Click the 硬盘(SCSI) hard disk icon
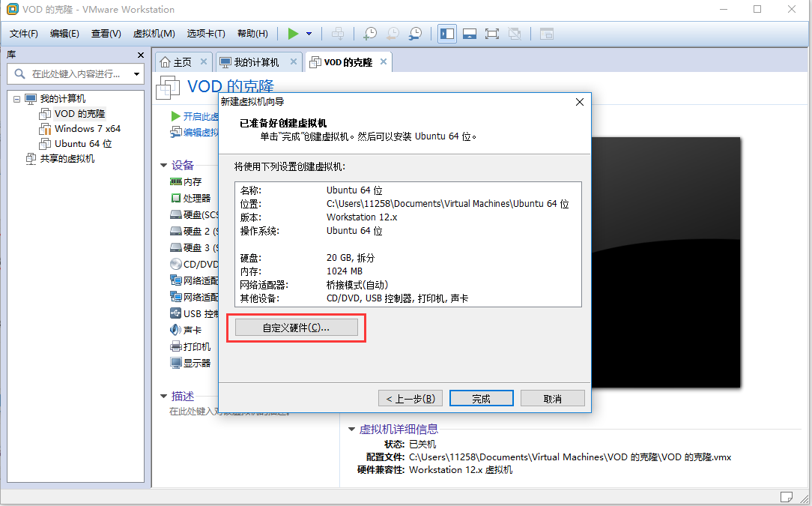This screenshot has height=506, width=812. (x=176, y=215)
